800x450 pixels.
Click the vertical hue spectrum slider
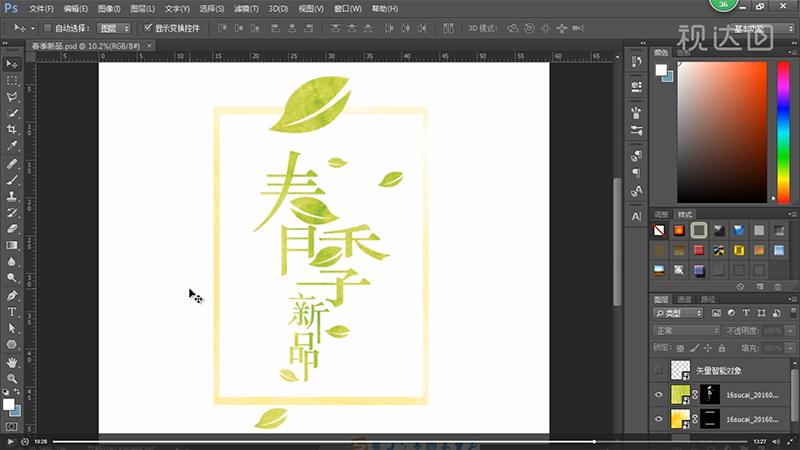(783, 132)
